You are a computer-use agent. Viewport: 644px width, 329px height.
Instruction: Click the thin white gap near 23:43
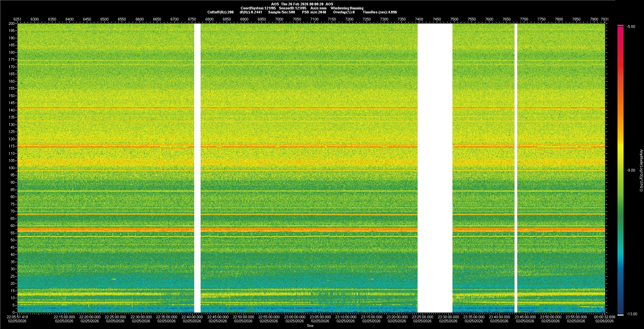pos(516,168)
